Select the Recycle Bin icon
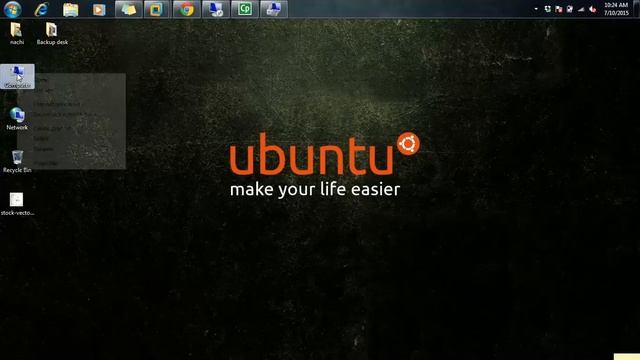 (x=17, y=162)
